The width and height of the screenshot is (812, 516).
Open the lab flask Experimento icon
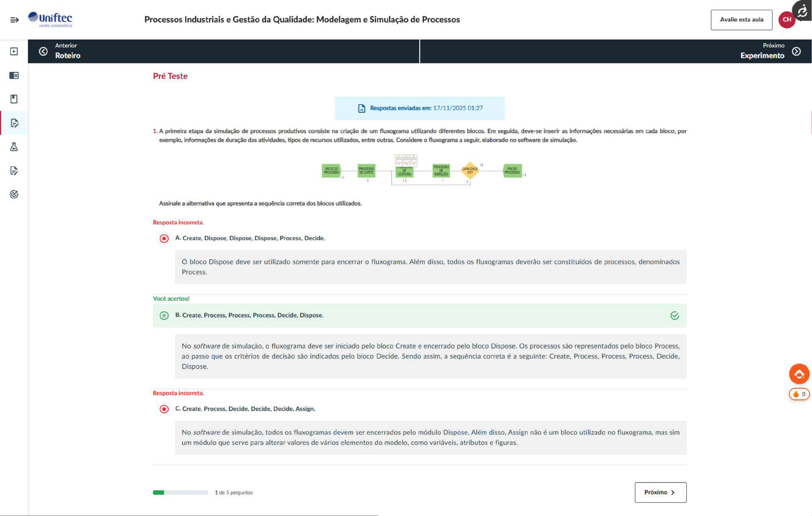click(14, 147)
